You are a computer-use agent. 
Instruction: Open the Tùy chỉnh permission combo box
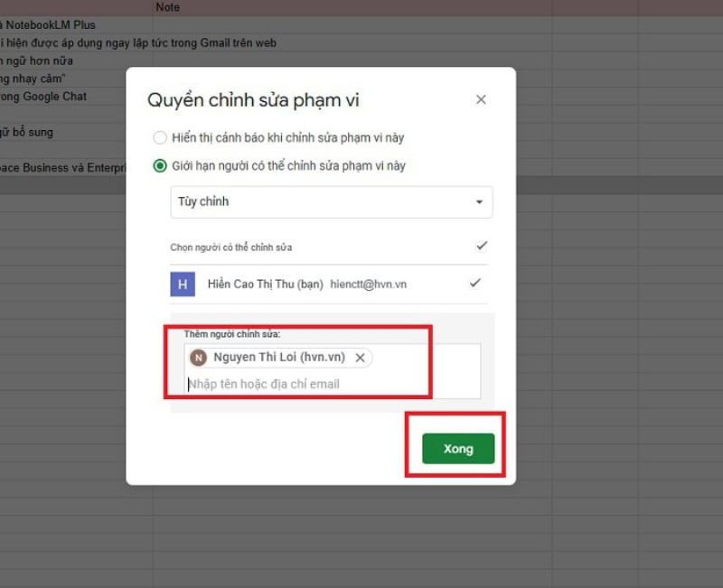[x=331, y=201]
